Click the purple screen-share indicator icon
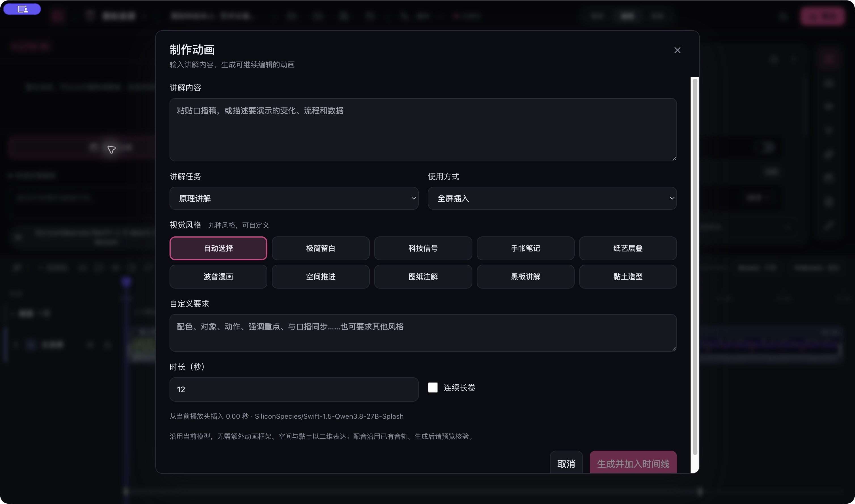 (x=22, y=9)
